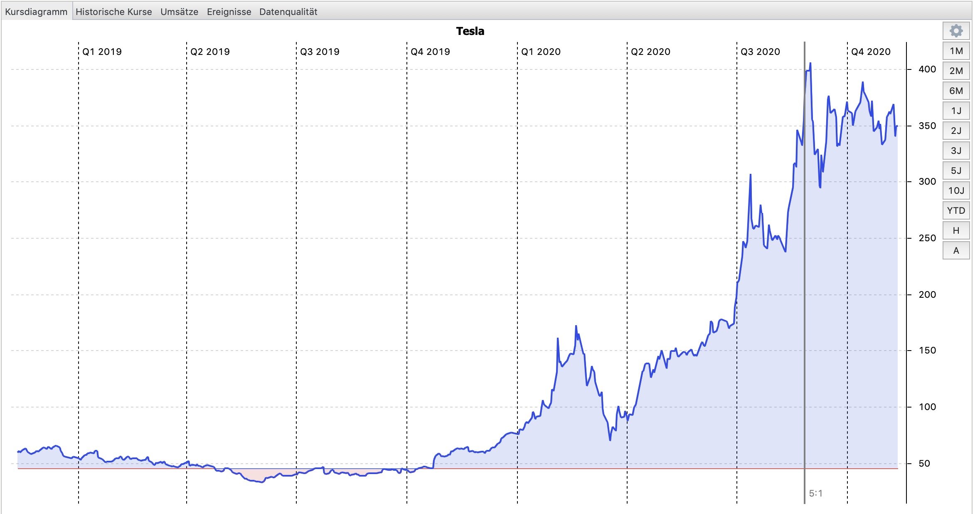Screen dimensions: 980x514
Task: Select the 6M time range
Action: coord(956,91)
